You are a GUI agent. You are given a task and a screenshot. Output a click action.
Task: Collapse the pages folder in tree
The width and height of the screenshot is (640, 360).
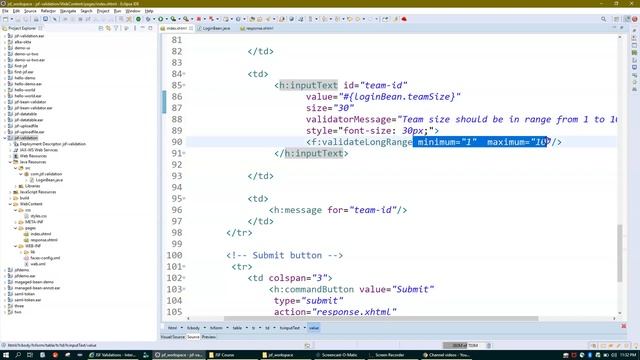(16, 228)
